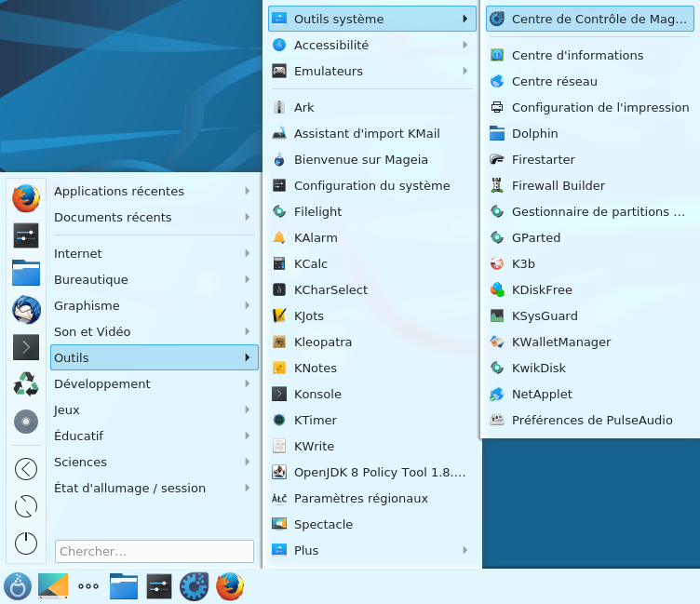700x604 pixels.
Task: Open Firefox from favorites sidebar
Action: pyautogui.click(x=26, y=198)
